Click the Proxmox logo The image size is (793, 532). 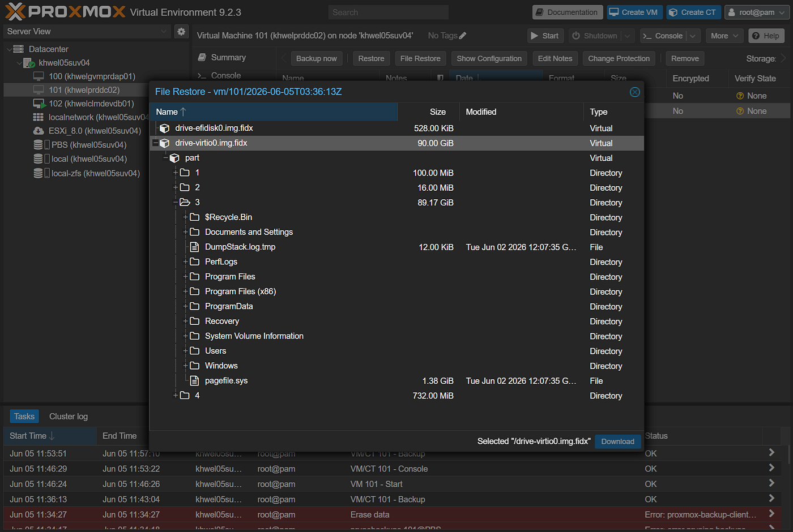click(65, 11)
